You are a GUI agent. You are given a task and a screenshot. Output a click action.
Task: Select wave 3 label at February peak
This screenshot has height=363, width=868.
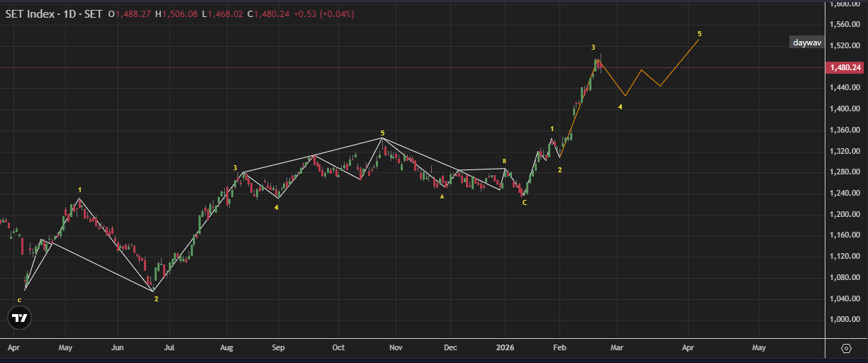[594, 48]
